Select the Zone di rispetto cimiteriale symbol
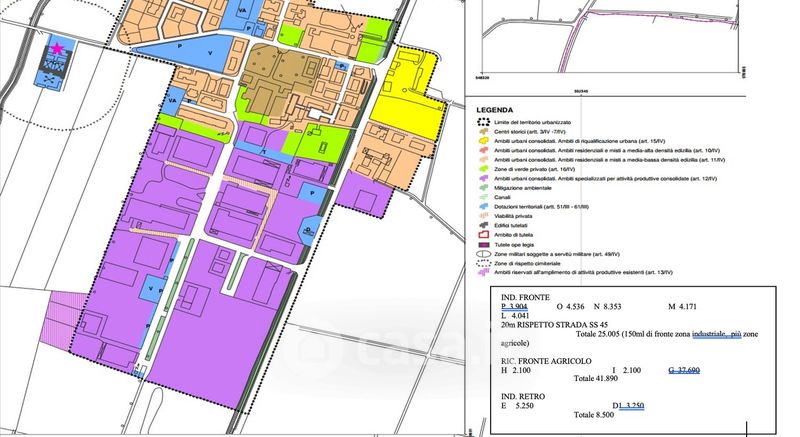800x437 pixels. tap(482, 263)
